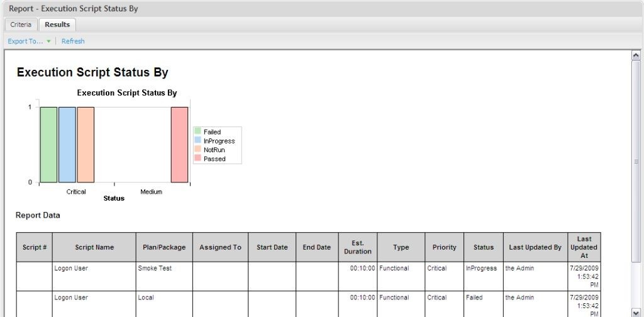Viewport: 644px width, 317px height.
Task: Click the Last Updated By column header
Action: [535, 247]
